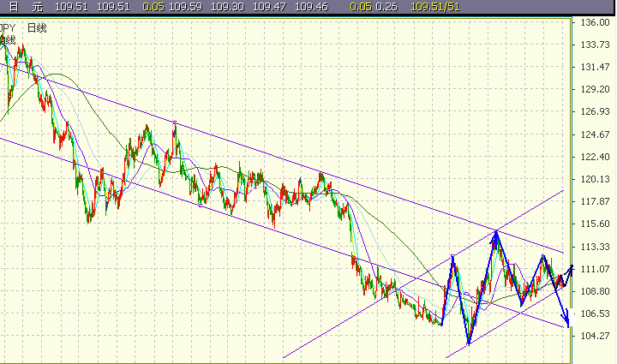
Task: Click the 108.80 price axis label
Action: [595, 291]
